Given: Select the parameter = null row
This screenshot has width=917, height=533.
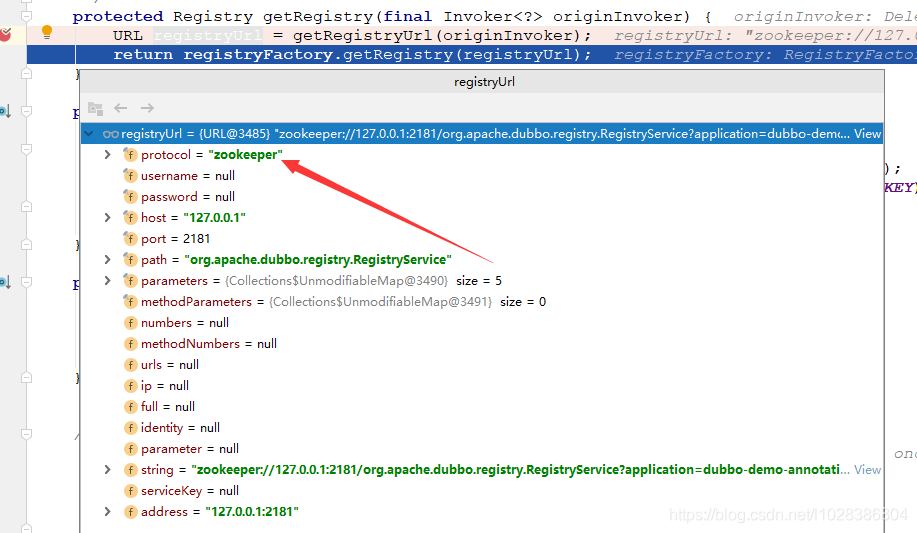Looking at the screenshot, I should click(x=482, y=449).
